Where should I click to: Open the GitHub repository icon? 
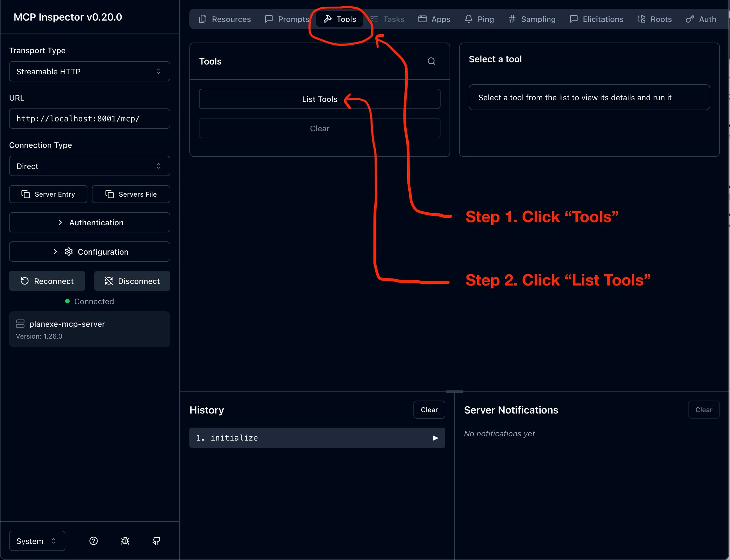(156, 541)
